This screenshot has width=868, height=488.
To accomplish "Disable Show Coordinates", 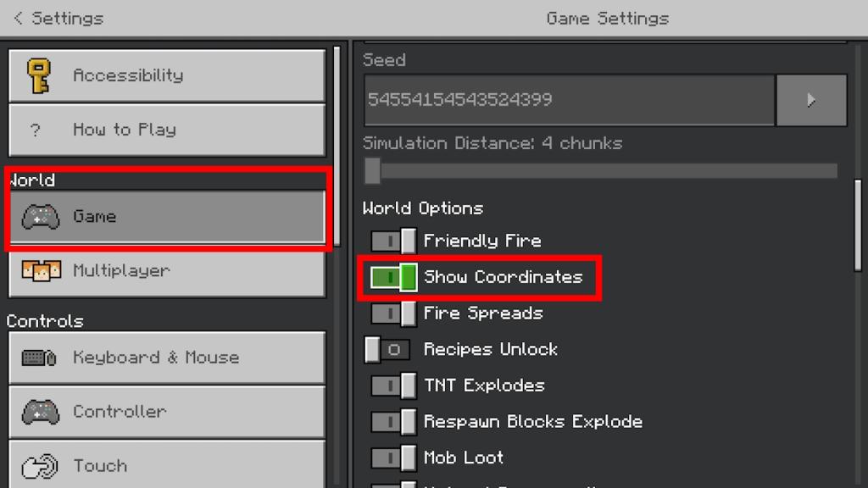I will [392, 277].
